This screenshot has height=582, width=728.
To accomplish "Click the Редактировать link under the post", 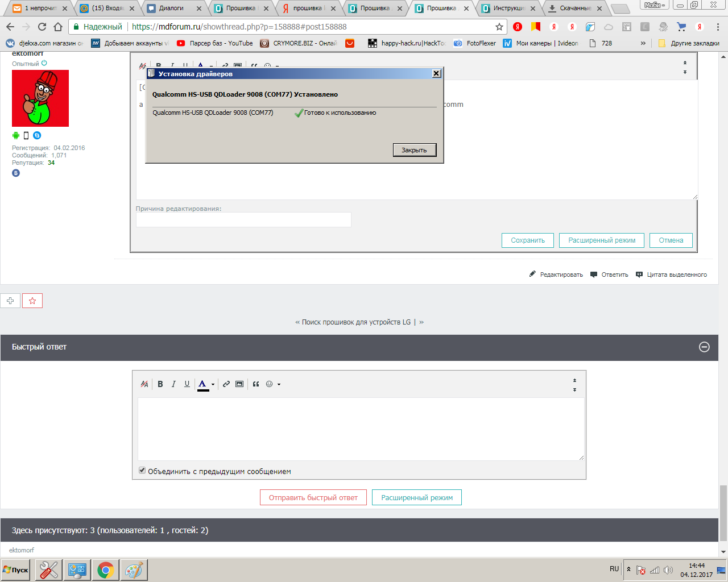I will click(556, 275).
